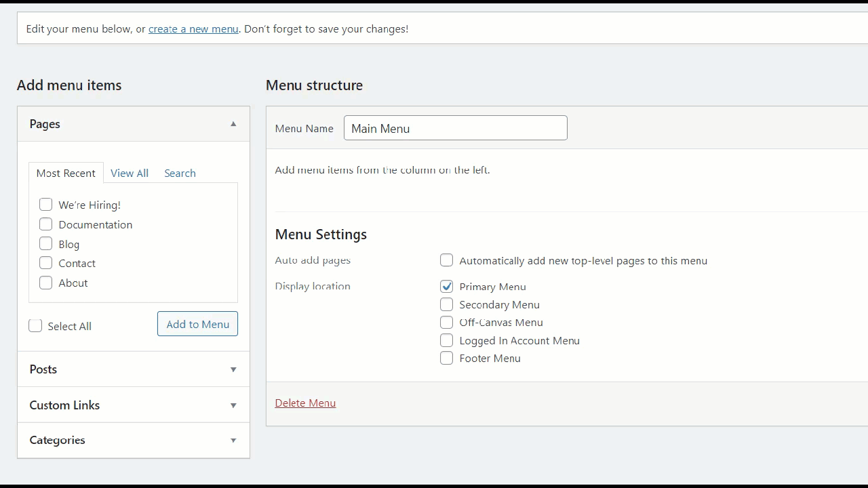Screen dimensions: 868x488
Task: Tick the Blog page checkbox
Action: pos(46,244)
